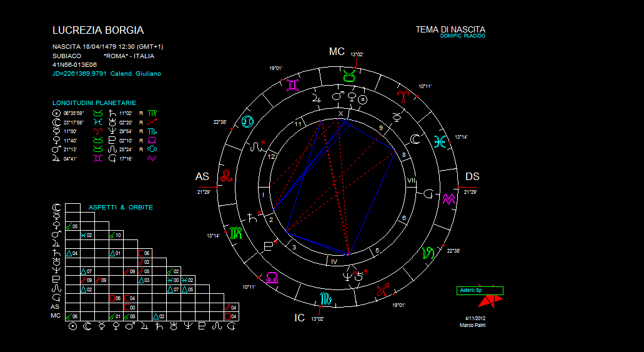Click the Neptune column header under the aspect grid

(187, 326)
